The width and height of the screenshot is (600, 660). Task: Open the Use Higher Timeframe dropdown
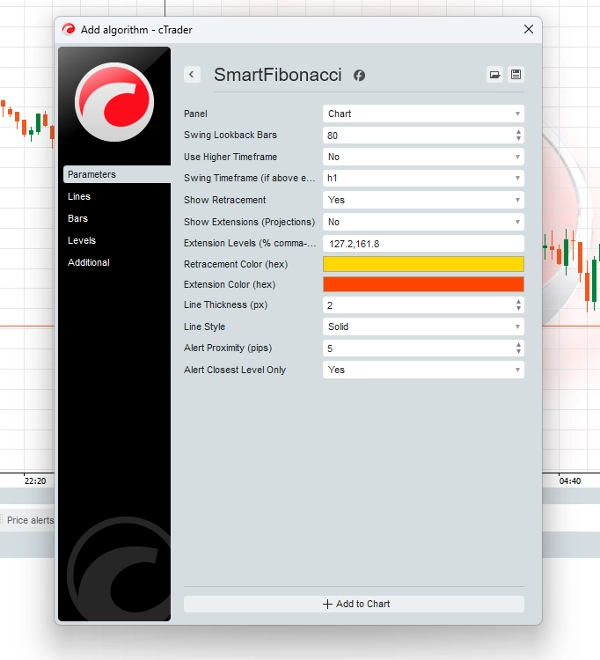click(x=424, y=157)
